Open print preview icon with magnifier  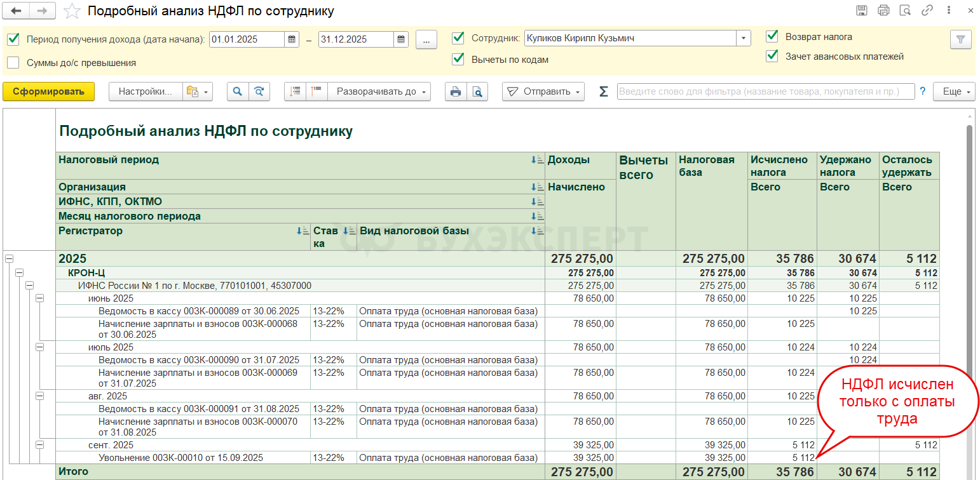[x=477, y=91]
